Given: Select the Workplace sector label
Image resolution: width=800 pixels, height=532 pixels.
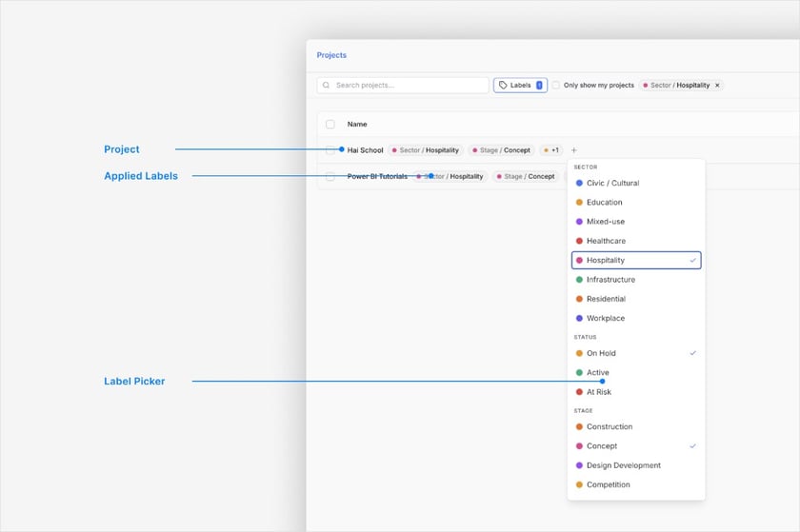Looking at the screenshot, I should point(636,318).
